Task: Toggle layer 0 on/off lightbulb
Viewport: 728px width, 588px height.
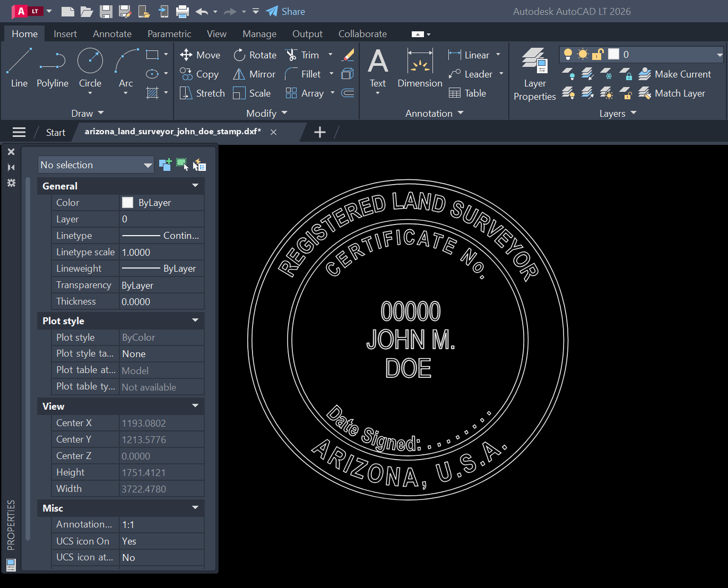Action: (x=568, y=54)
